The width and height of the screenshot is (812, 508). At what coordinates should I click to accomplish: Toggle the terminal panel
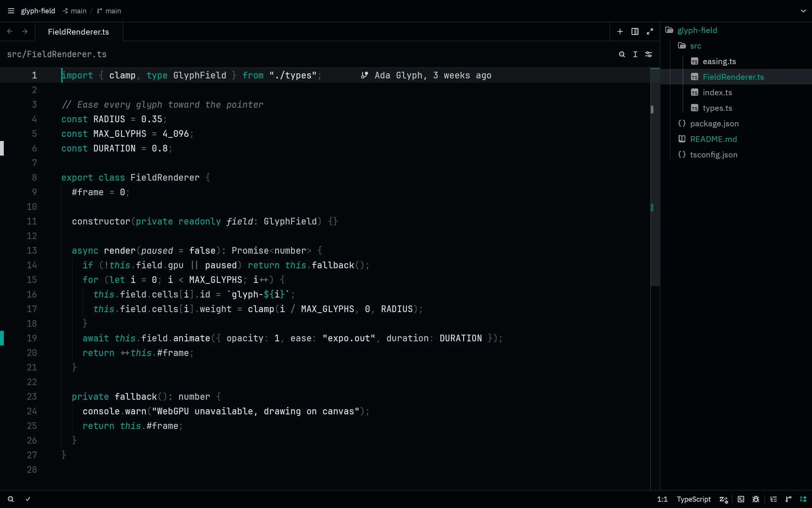pos(741,499)
